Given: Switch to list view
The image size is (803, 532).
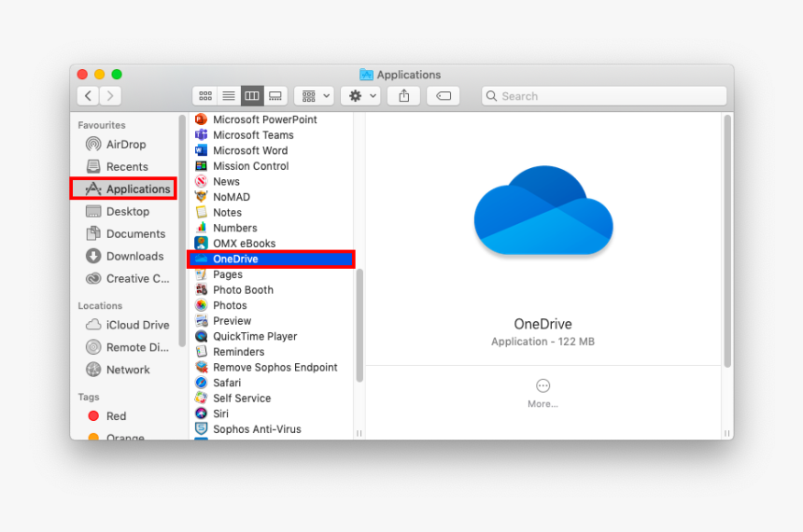Looking at the screenshot, I should 229,96.
